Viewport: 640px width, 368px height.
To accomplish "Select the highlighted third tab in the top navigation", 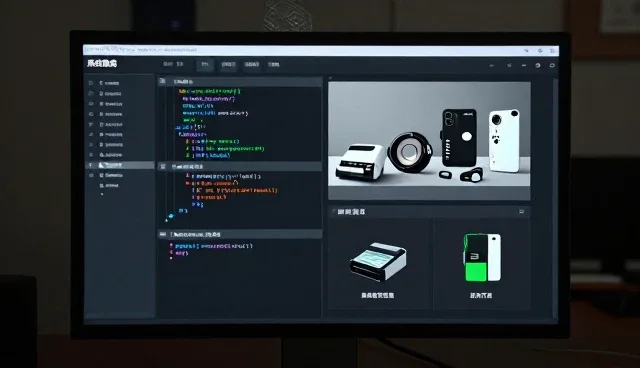I will pos(205,64).
